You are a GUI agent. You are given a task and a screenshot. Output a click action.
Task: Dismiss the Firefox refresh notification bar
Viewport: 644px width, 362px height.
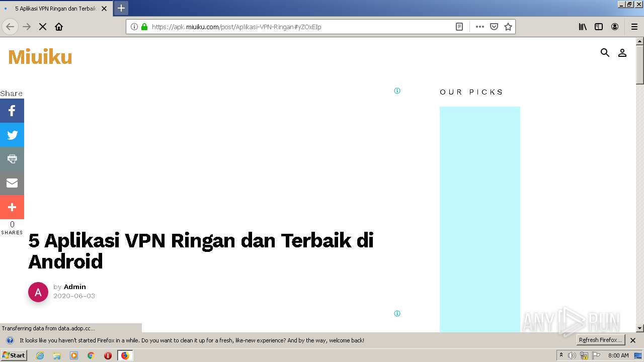(x=633, y=340)
